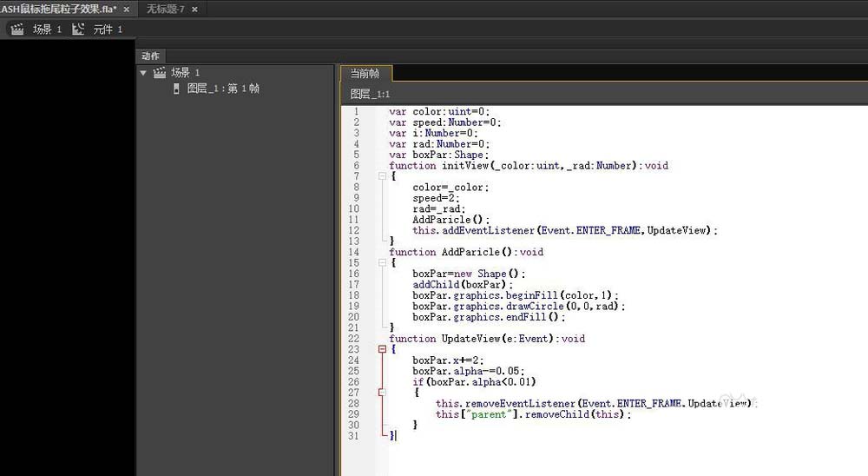The width and height of the screenshot is (868, 476).
Task: Select 场景 1 in the script navigator
Action: coord(185,73)
